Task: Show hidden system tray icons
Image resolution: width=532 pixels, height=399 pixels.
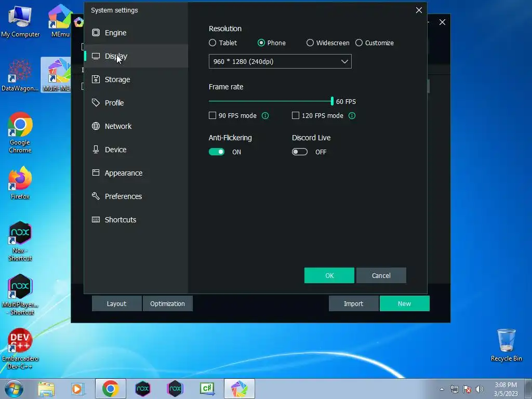Action: [x=442, y=389]
